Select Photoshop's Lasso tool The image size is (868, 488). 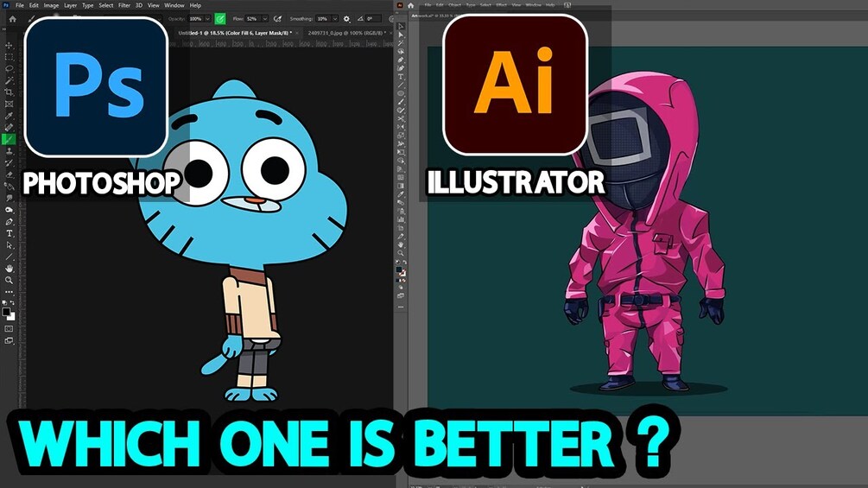point(9,68)
